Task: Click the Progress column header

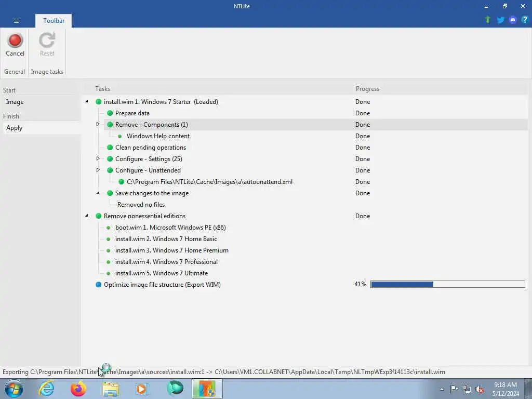Action: coord(367,88)
